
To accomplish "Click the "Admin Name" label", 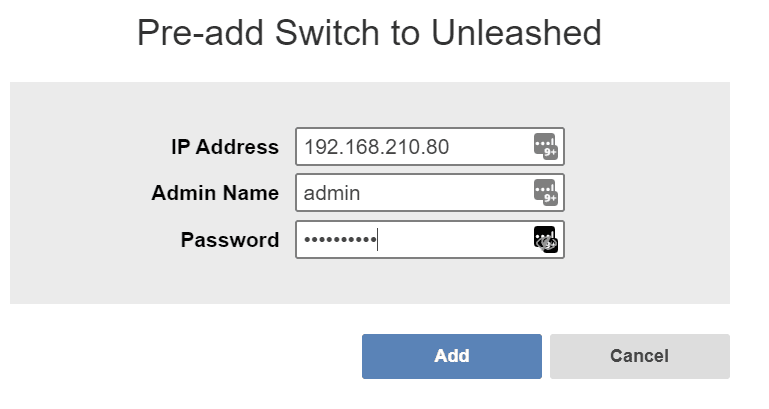I will [215, 193].
